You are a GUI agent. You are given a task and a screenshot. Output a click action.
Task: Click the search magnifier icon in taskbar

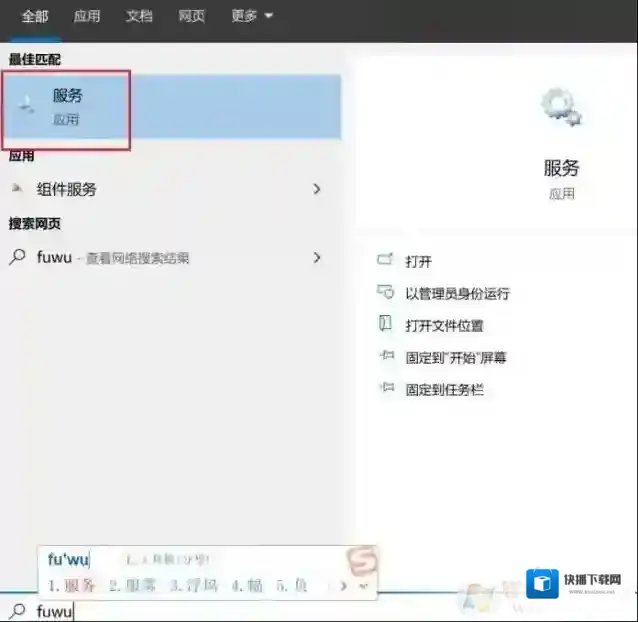(x=17, y=610)
